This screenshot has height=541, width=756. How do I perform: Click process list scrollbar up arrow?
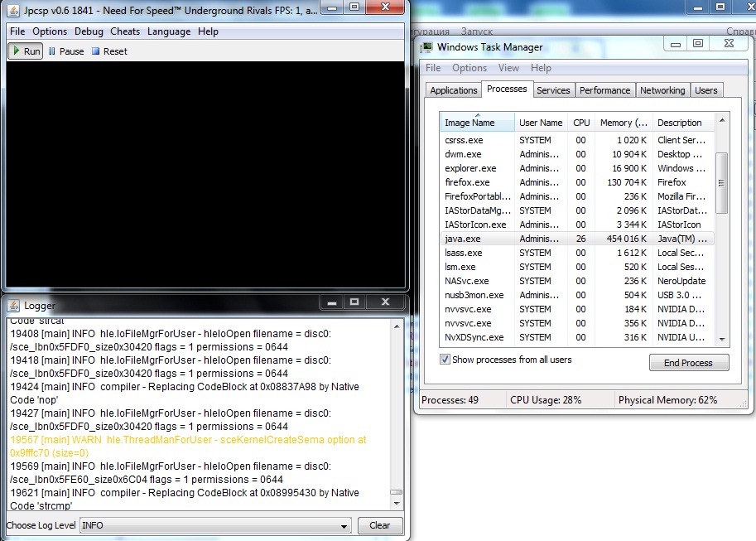[722, 120]
